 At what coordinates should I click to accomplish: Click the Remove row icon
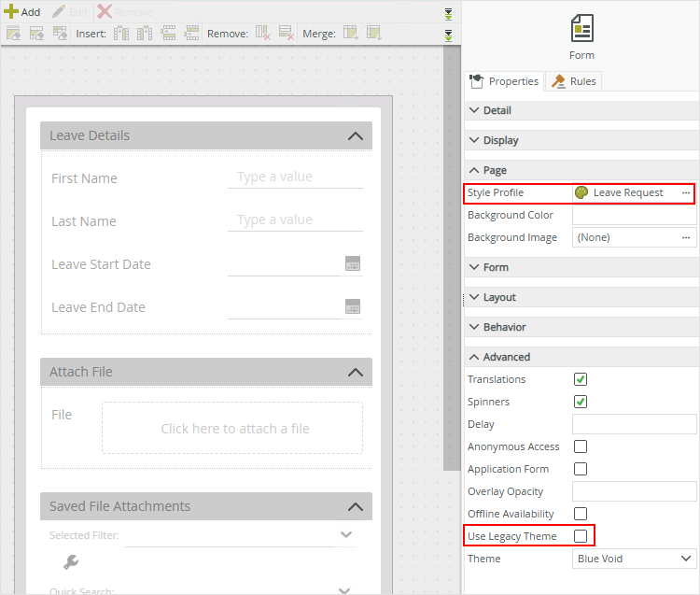click(287, 34)
